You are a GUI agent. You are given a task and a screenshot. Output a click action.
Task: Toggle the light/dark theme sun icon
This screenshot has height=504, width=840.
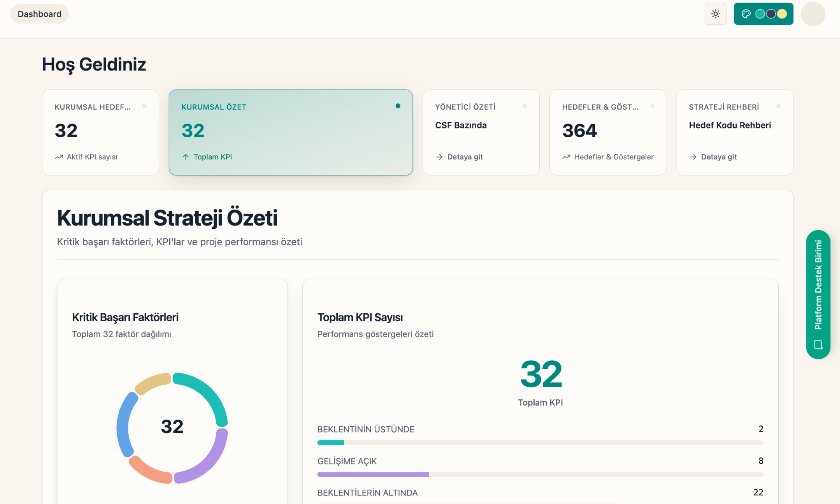coord(716,14)
